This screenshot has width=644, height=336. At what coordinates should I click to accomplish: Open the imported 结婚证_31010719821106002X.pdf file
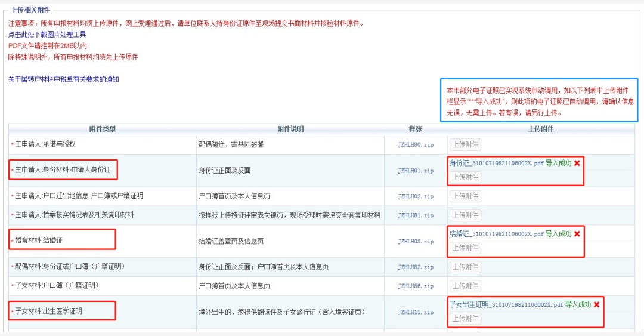[x=497, y=234]
